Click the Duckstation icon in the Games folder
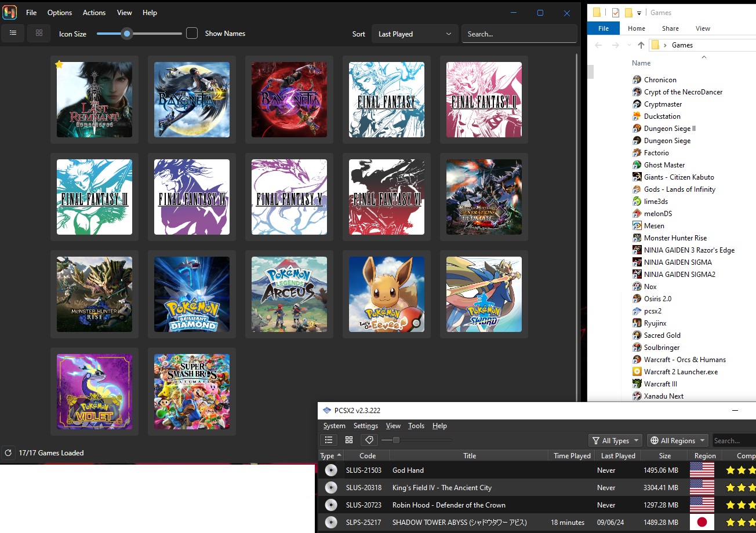 point(637,116)
